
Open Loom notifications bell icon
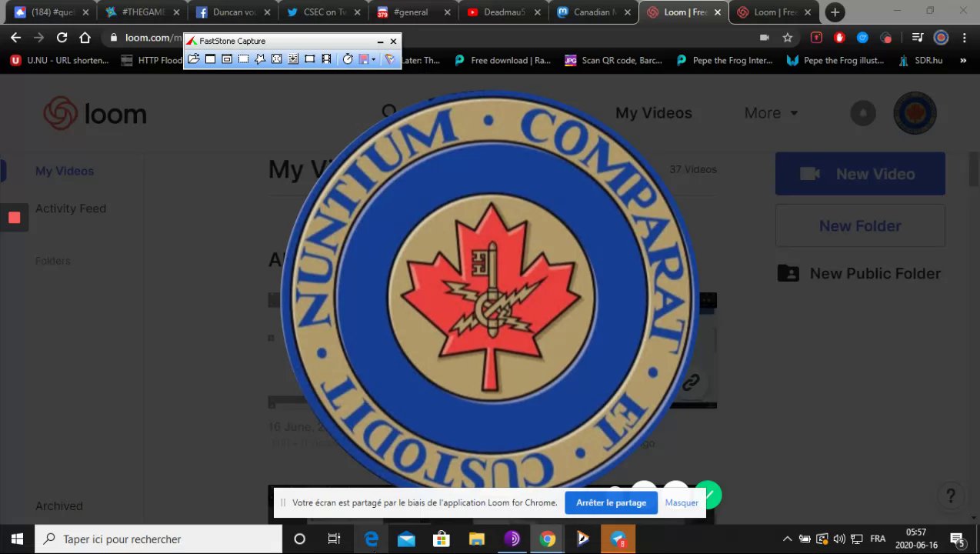[x=863, y=113]
